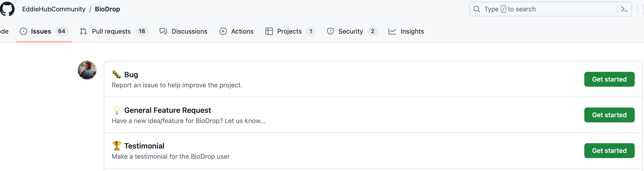Click the Bug template title

pos(131,75)
